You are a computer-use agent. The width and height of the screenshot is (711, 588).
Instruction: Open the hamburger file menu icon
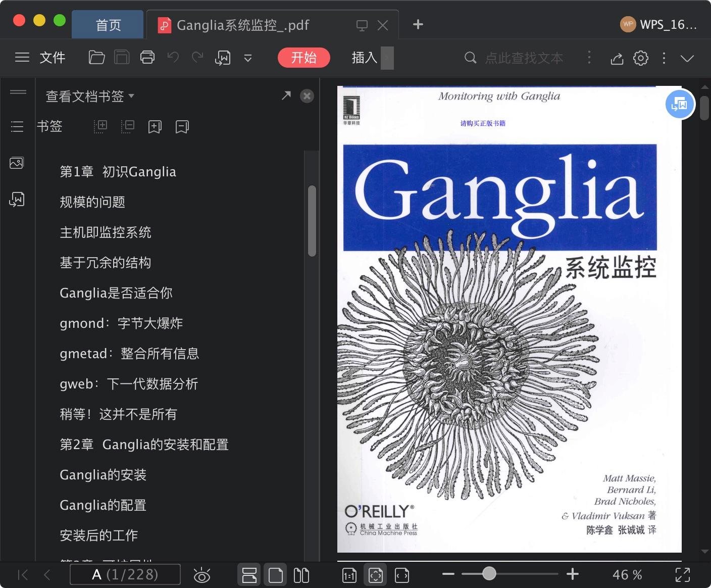pos(22,58)
